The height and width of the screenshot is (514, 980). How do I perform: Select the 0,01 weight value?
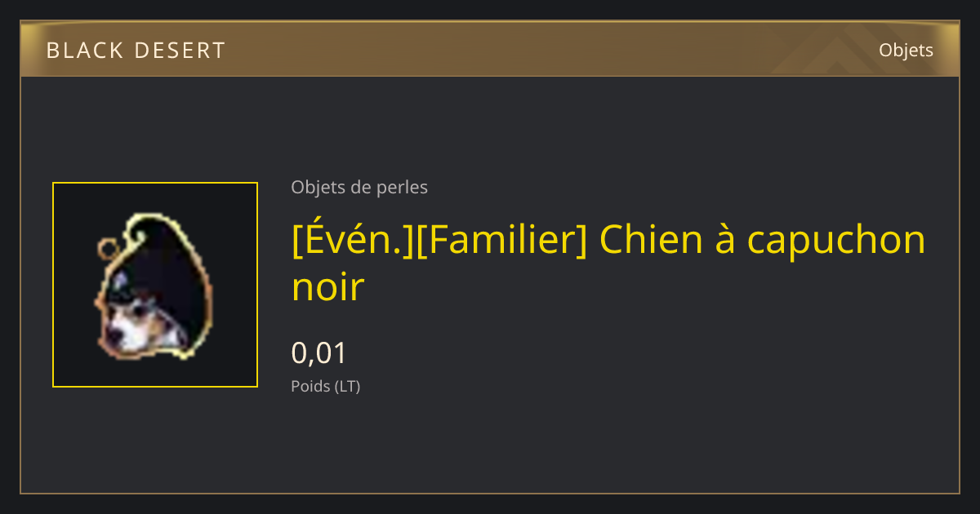(319, 353)
